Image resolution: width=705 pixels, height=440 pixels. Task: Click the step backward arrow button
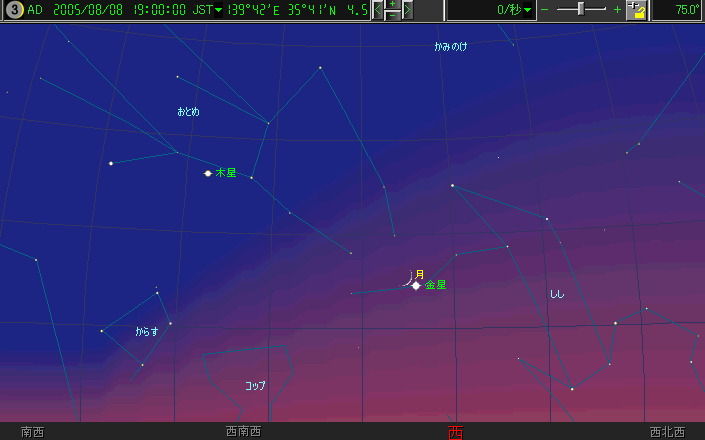[x=378, y=10]
